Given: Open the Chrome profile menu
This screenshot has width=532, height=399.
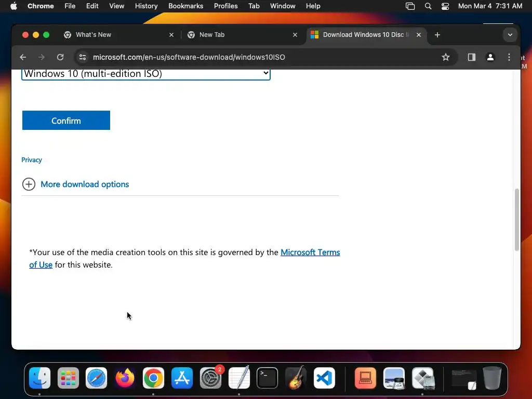Looking at the screenshot, I should pos(490,57).
